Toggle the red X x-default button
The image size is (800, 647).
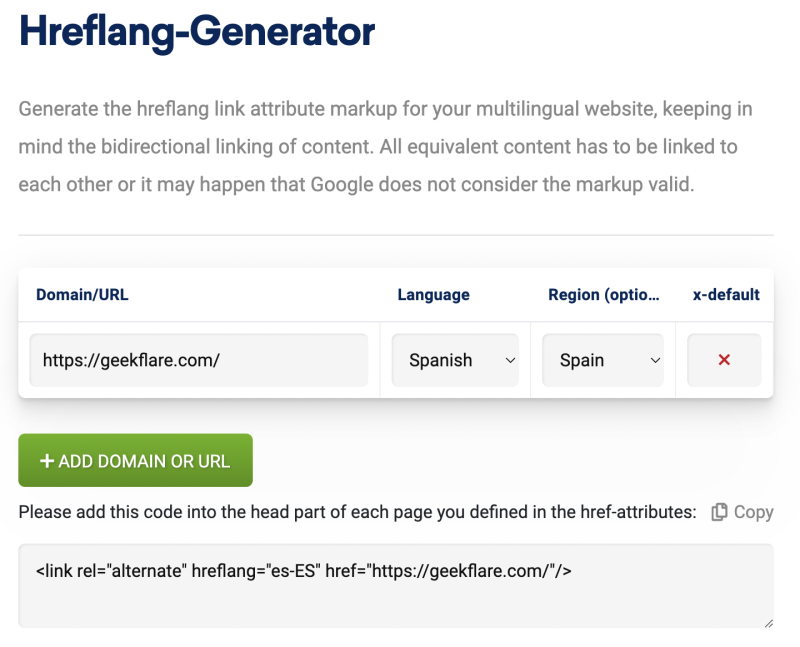click(x=724, y=360)
